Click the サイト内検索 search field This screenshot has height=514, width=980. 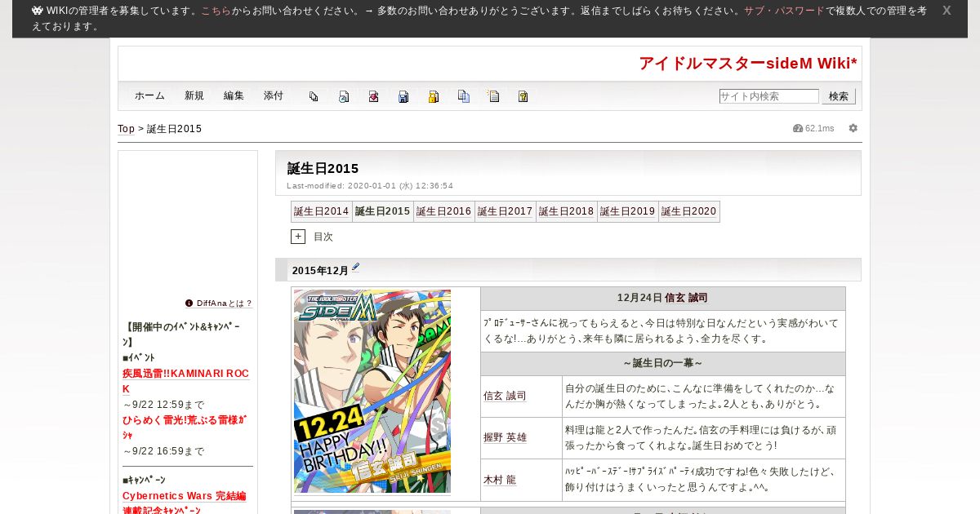tap(769, 96)
